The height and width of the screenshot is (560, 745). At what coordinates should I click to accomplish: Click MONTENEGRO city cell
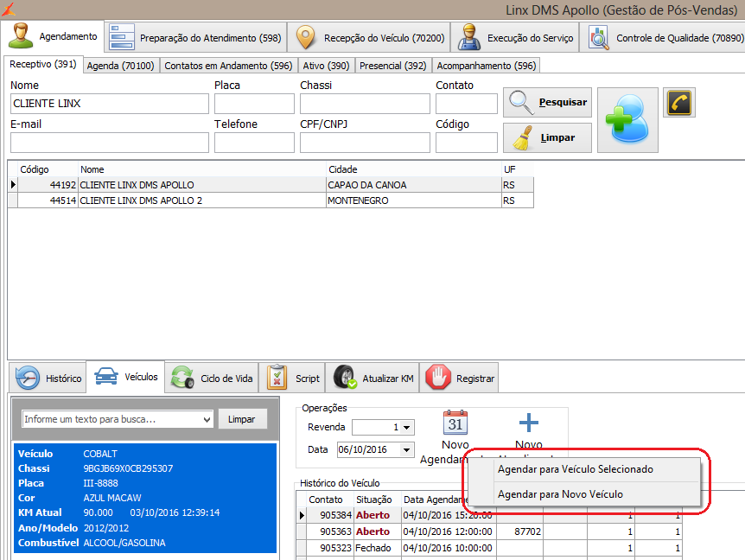pos(413,200)
